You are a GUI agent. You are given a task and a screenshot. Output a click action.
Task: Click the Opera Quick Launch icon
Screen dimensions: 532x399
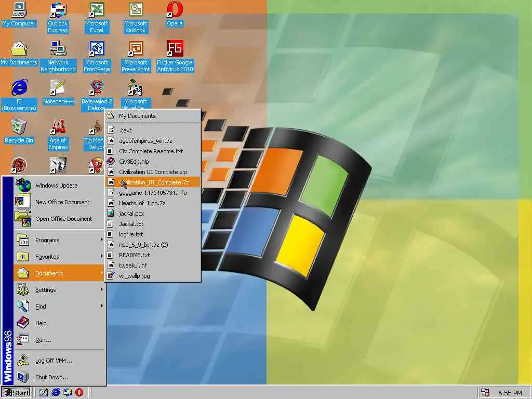79,393
